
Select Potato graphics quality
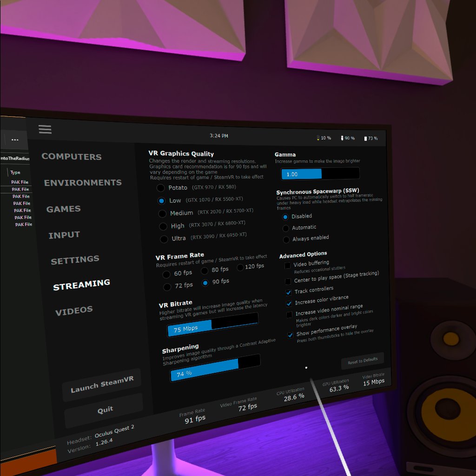point(160,188)
